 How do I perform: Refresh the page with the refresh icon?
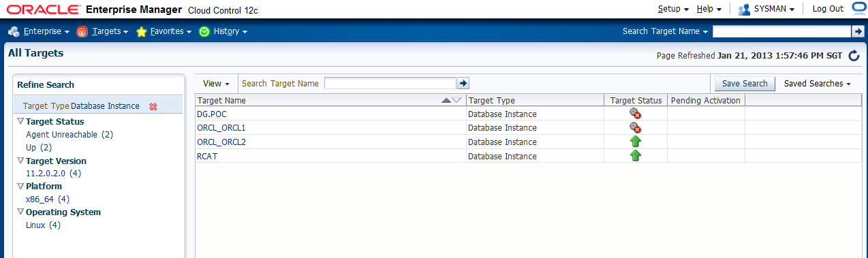click(x=854, y=56)
